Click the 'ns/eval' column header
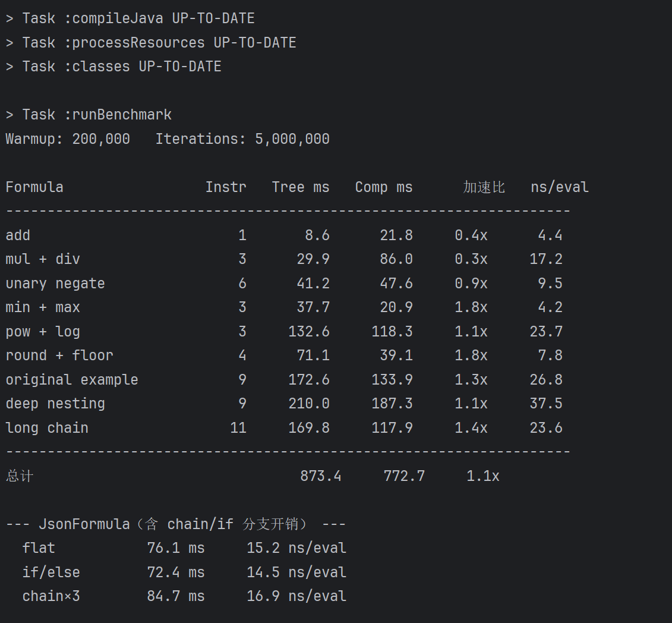Image resolution: width=672 pixels, height=623 pixels. (560, 187)
